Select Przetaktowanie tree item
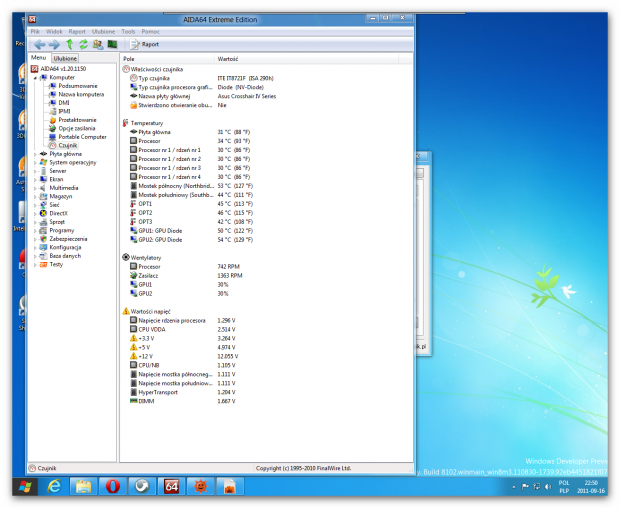This screenshot has height=508, width=620. click(x=78, y=120)
